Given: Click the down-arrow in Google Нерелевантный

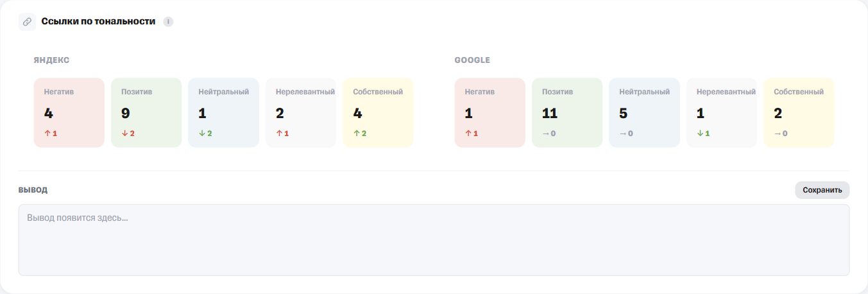Looking at the screenshot, I should click(700, 134).
